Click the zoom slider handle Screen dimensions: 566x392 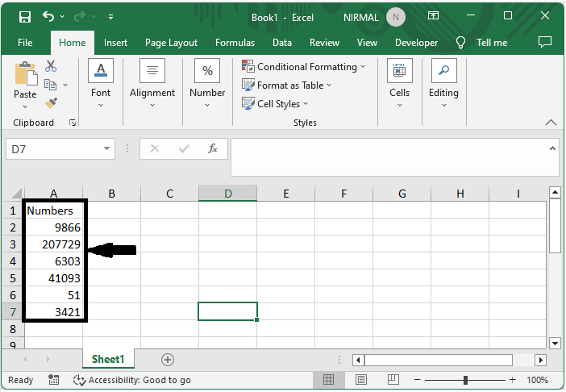(x=465, y=380)
